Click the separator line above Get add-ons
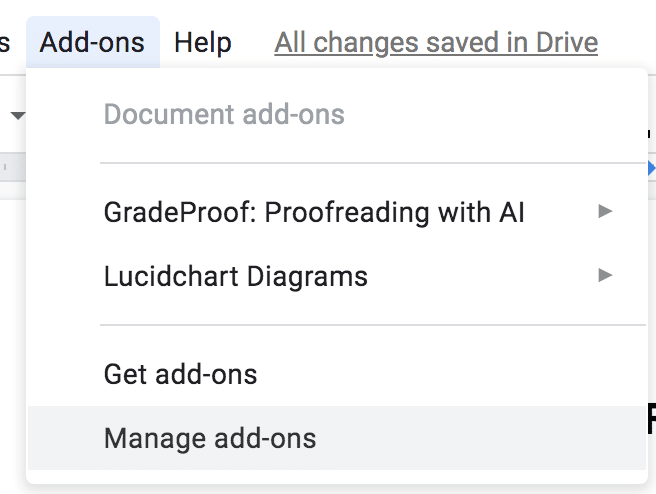Image resolution: width=656 pixels, height=494 pixels. pyautogui.click(x=372, y=325)
